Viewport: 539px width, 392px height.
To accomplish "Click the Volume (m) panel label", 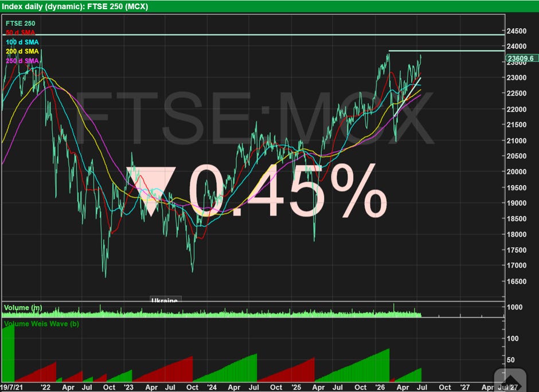I will tap(23, 308).
